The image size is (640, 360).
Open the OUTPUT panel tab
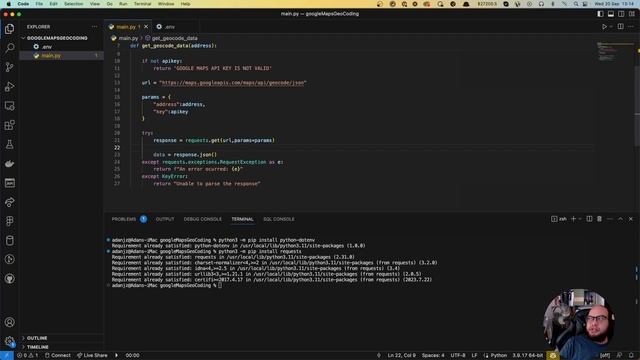point(165,219)
